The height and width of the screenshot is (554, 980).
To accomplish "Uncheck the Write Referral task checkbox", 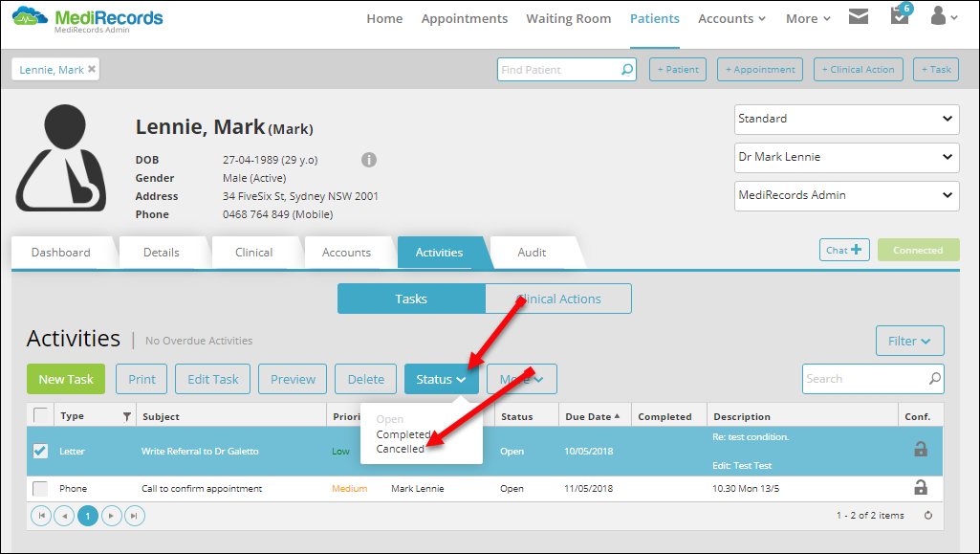I will [x=40, y=451].
